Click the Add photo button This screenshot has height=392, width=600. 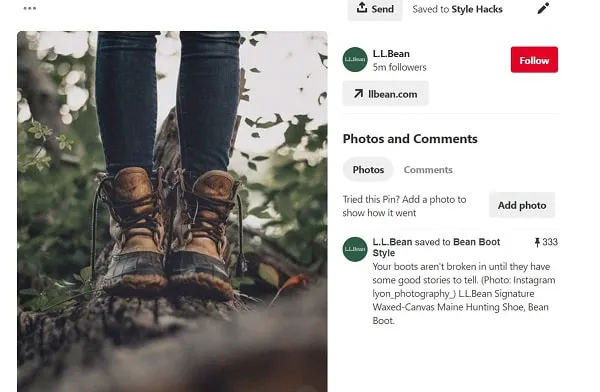pos(522,206)
